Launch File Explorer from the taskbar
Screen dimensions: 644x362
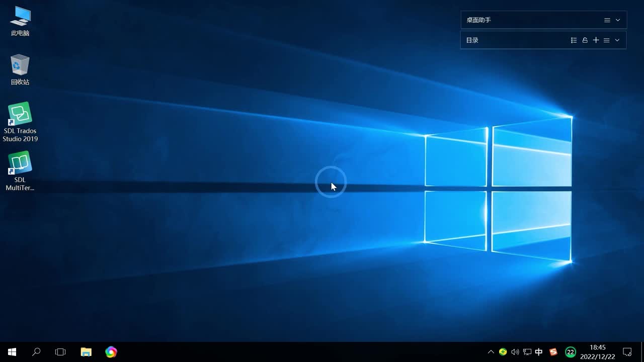(86, 352)
